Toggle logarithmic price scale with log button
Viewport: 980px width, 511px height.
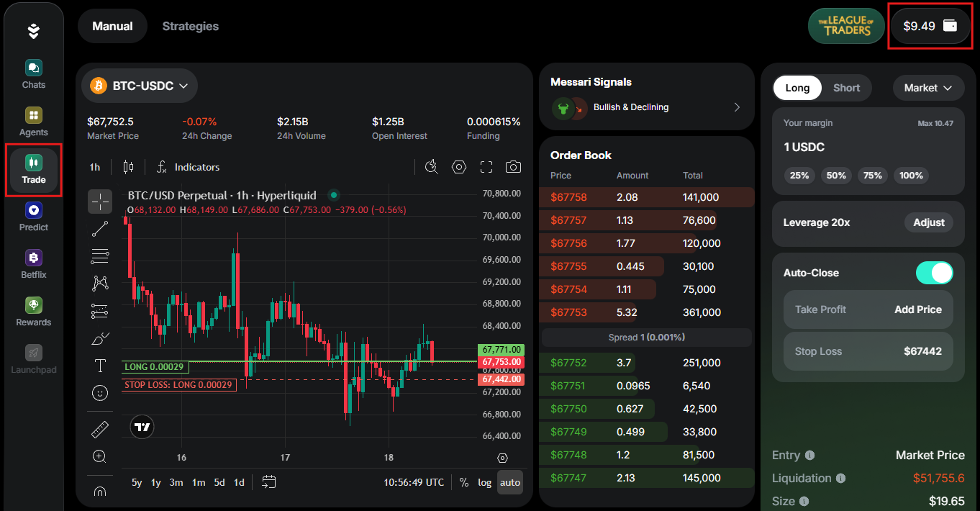click(x=484, y=482)
